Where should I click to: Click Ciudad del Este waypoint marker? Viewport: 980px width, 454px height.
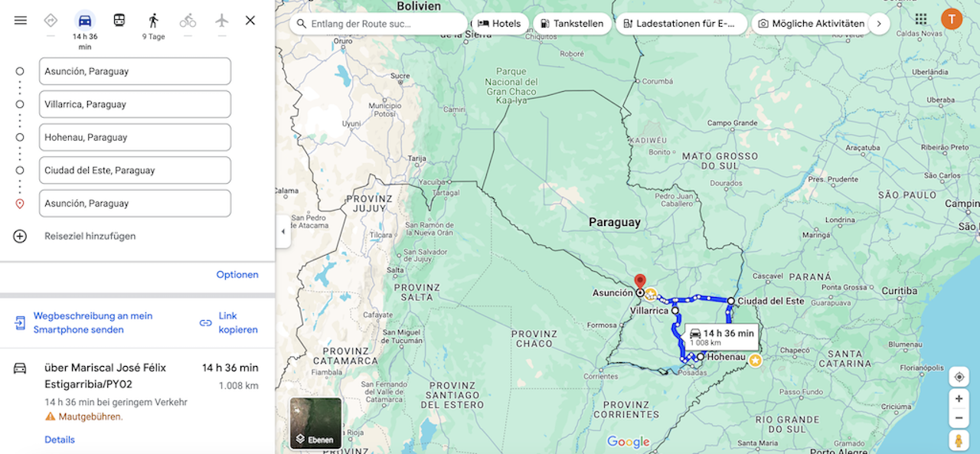coord(731,301)
